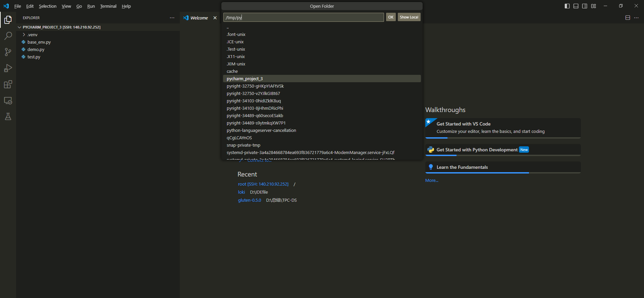Select systemd-private ModemManager.service entry
This screenshot has height=298, width=644.
pos(322,152)
